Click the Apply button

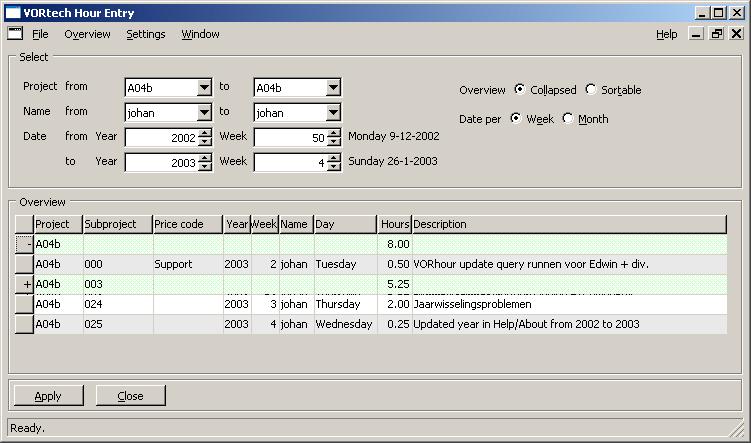pyautogui.click(x=48, y=396)
